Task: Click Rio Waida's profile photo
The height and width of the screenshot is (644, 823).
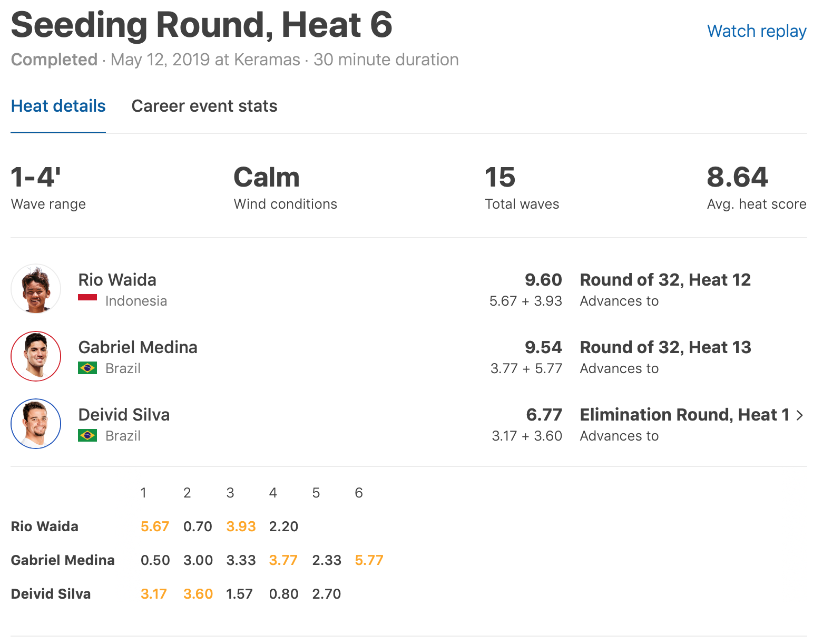Action: (36, 289)
